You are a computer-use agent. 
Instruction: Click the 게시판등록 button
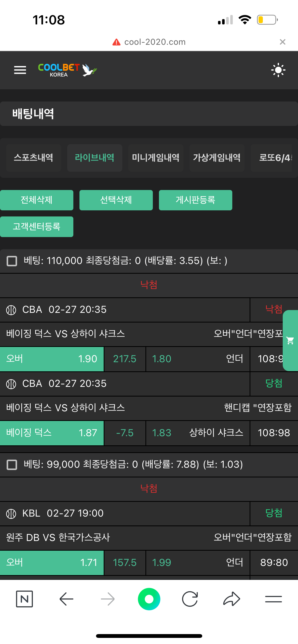[195, 200]
